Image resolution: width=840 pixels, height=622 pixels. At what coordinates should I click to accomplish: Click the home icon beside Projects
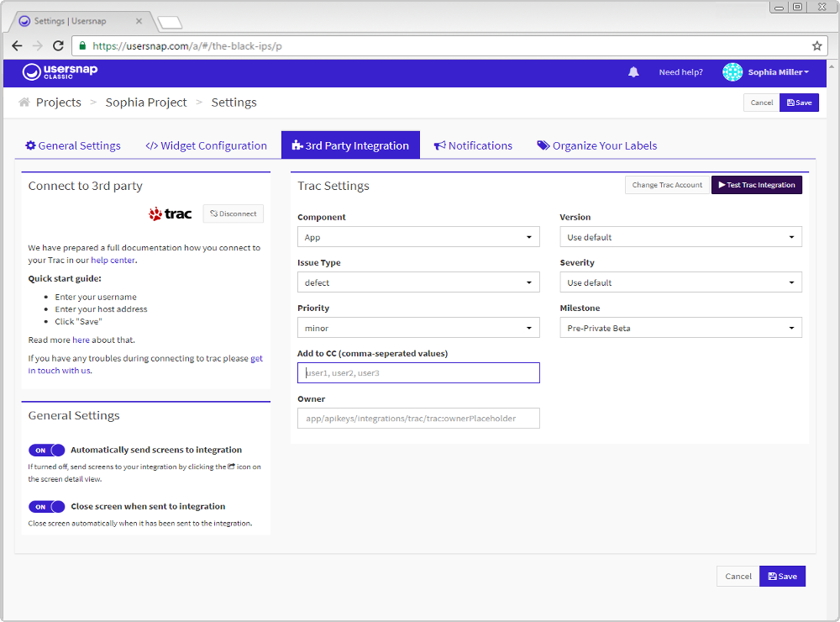(24, 103)
